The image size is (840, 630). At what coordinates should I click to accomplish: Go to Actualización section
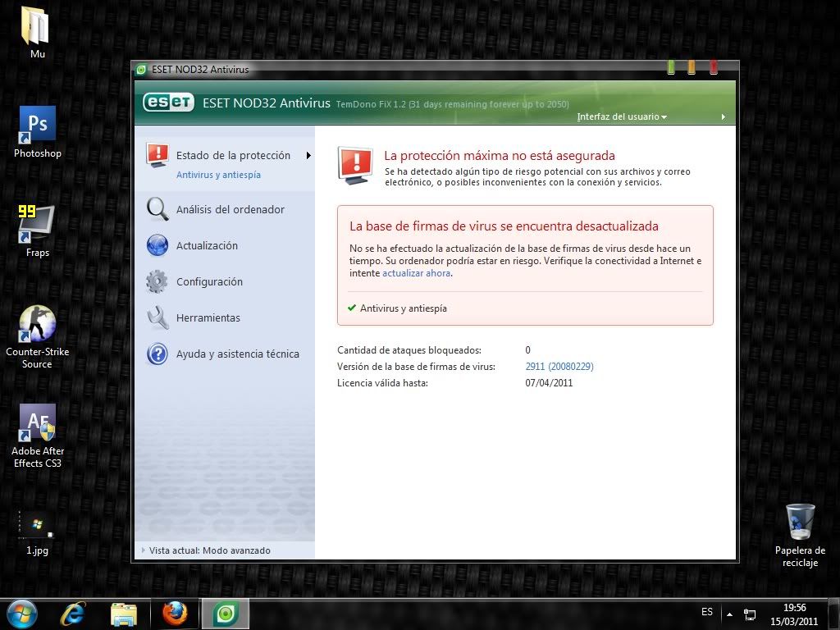coord(207,245)
